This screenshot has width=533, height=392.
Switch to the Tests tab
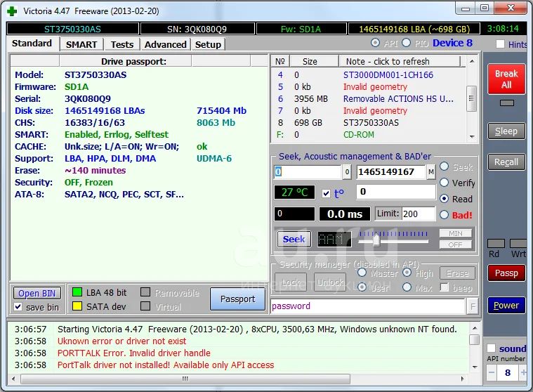122,44
